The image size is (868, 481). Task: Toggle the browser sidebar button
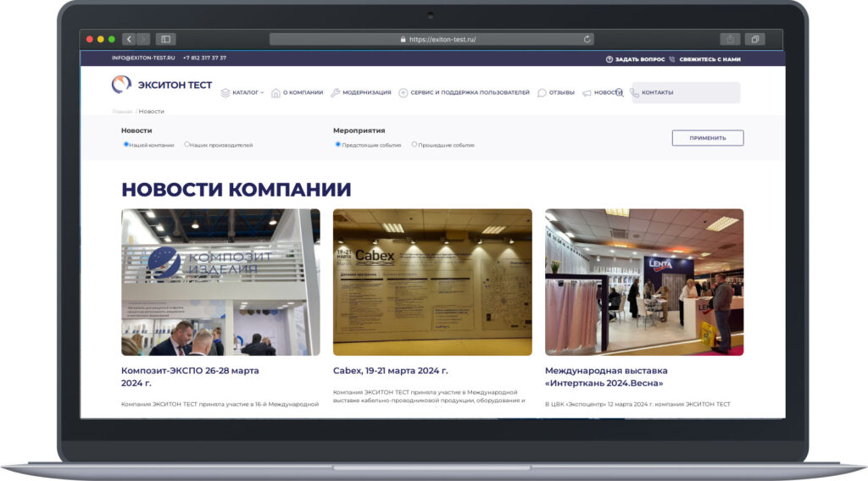(165, 39)
